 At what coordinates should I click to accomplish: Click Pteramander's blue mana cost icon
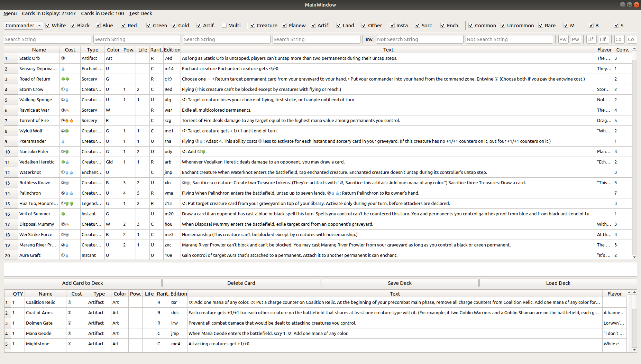pos(63,141)
